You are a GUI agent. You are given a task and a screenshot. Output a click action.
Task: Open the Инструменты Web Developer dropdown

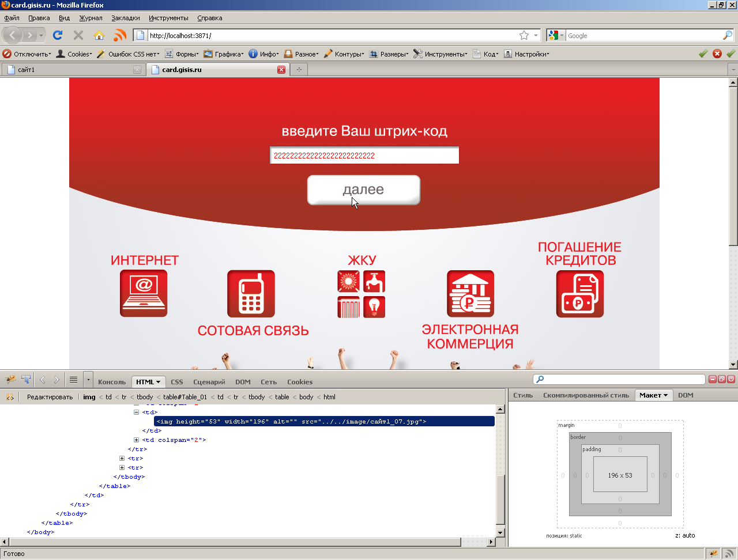pyautogui.click(x=440, y=54)
